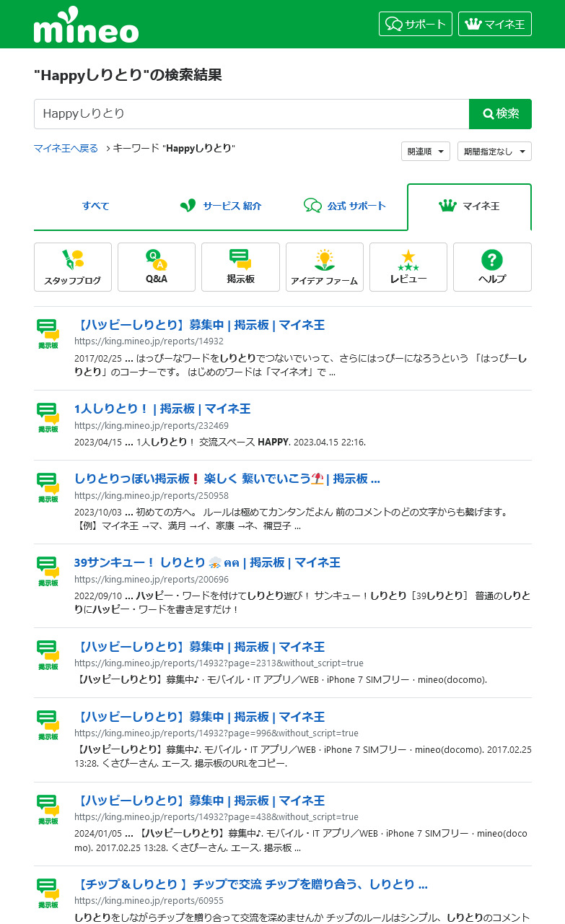Click the green 検索 button
This screenshot has height=924, width=565.
click(500, 114)
